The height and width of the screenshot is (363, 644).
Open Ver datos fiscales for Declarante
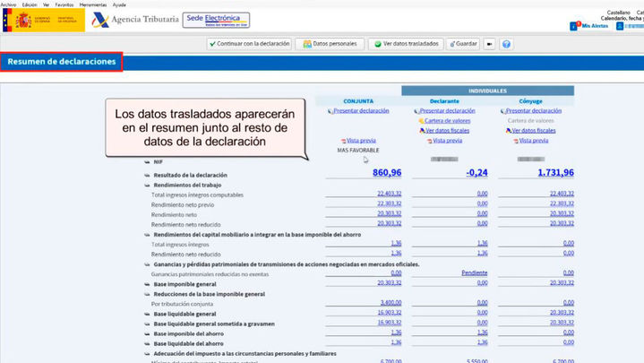[450, 130]
